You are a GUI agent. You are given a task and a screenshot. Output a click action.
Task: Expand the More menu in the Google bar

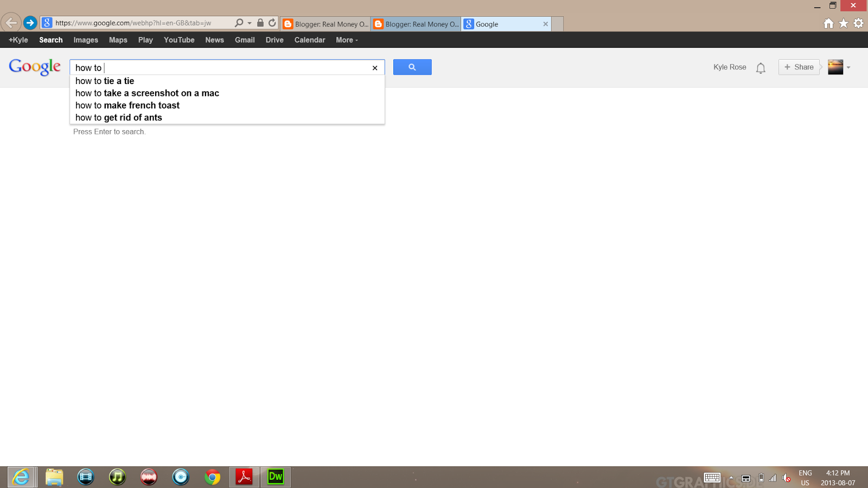[x=347, y=40]
